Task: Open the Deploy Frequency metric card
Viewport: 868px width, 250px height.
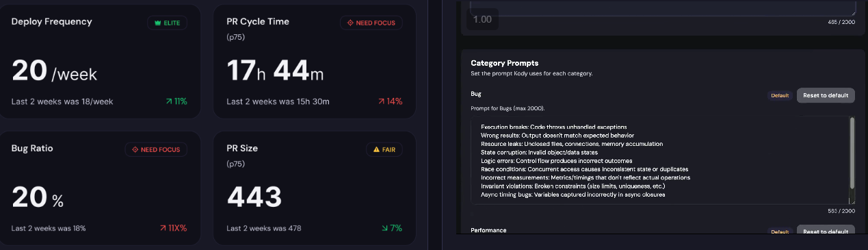Action: click(101, 61)
